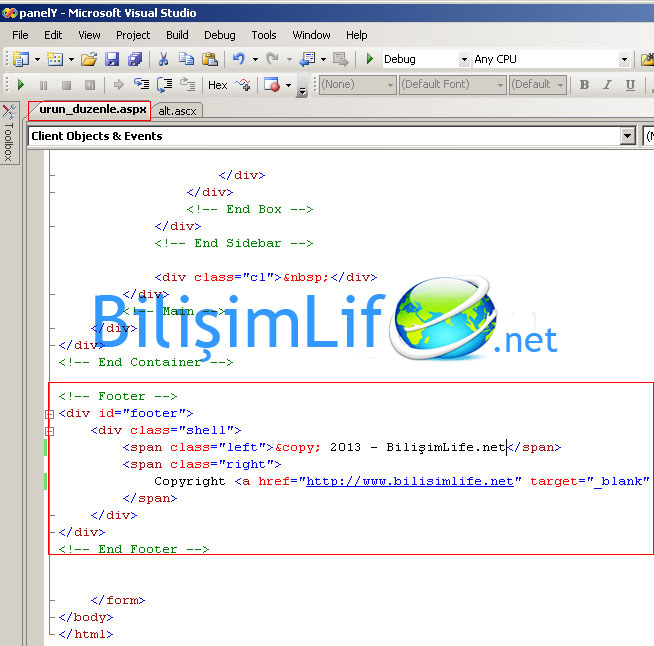The height and width of the screenshot is (646, 654).
Task: Open debug toolbar options overflow arrow
Action: (302, 91)
